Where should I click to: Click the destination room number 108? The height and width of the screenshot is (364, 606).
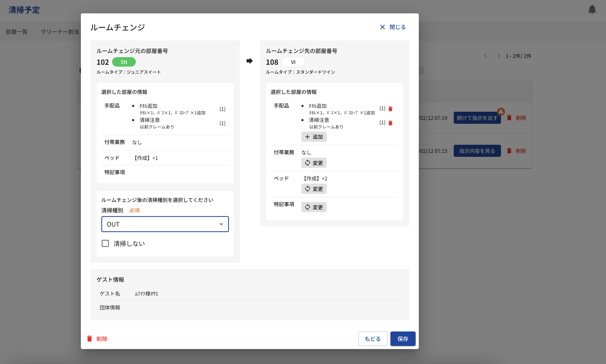(272, 62)
